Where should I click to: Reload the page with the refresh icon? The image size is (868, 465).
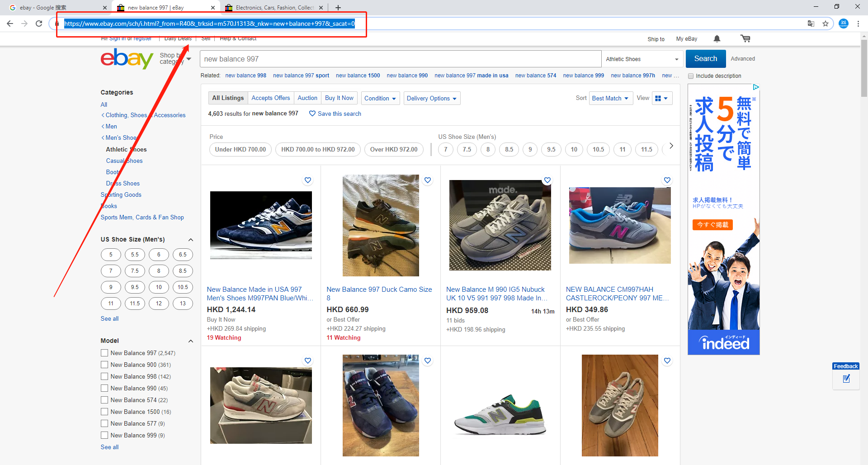(39, 24)
